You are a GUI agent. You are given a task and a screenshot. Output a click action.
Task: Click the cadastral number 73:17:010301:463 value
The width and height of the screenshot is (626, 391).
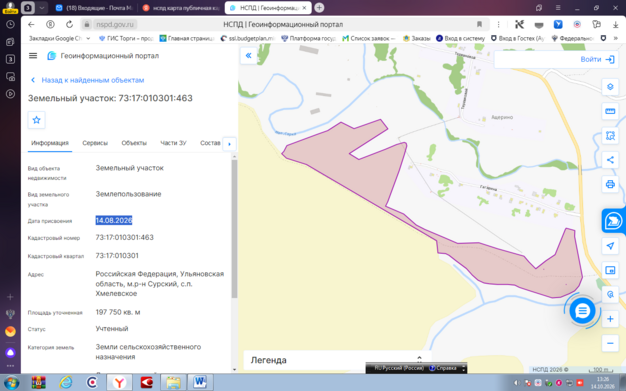coord(125,238)
